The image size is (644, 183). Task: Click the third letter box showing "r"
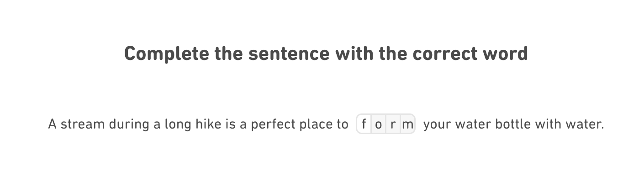(x=393, y=124)
